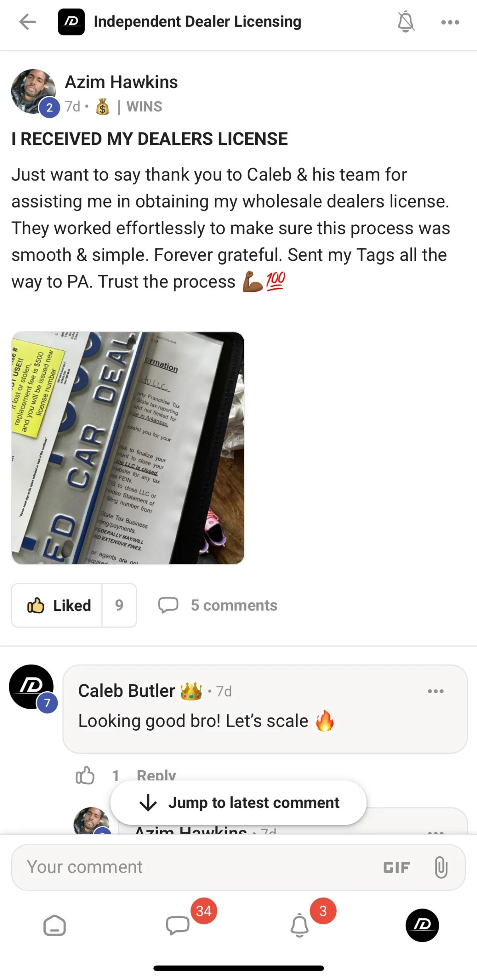The height and width of the screenshot is (980, 477).
Task: Open chats tab with 34 badge
Action: pyautogui.click(x=178, y=926)
